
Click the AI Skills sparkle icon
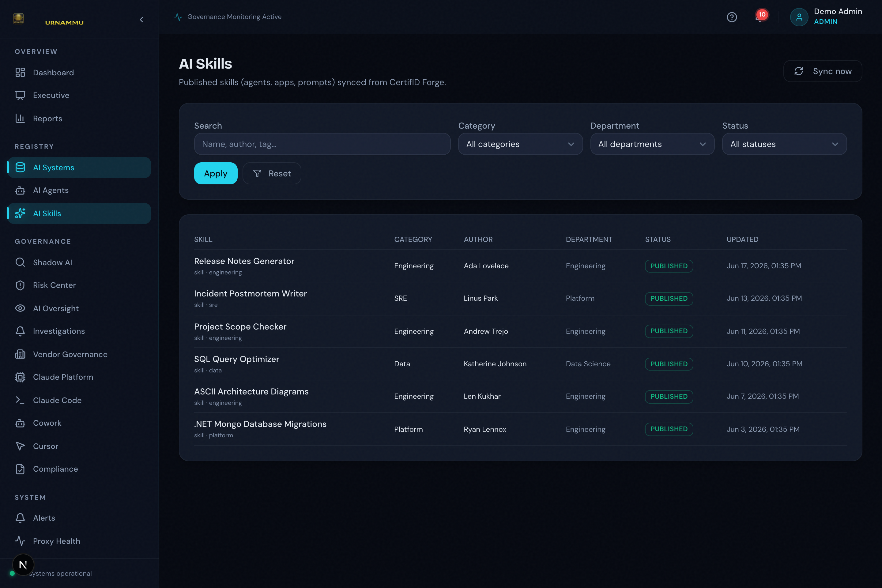click(20, 213)
